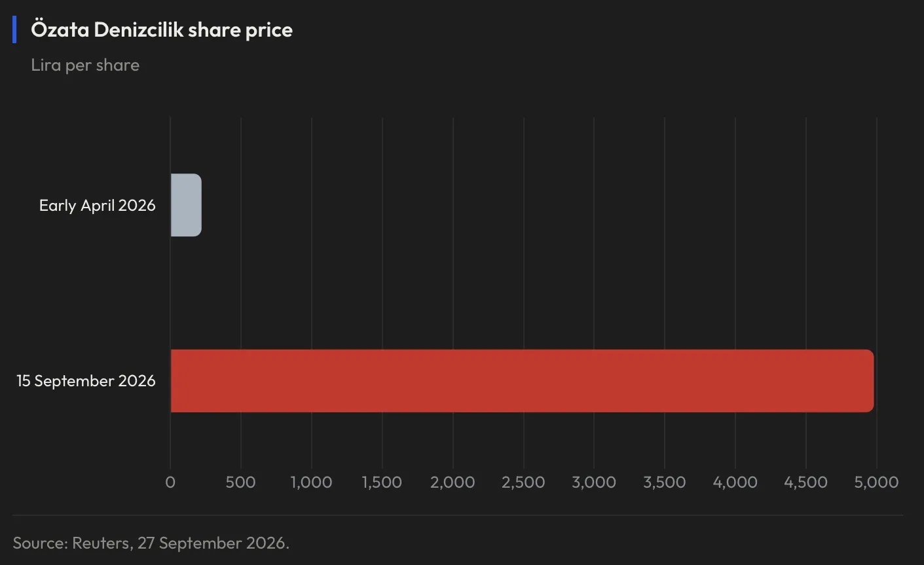
Task: Click the 2,500 axis tick label
Action: pyautogui.click(x=523, y=483)
